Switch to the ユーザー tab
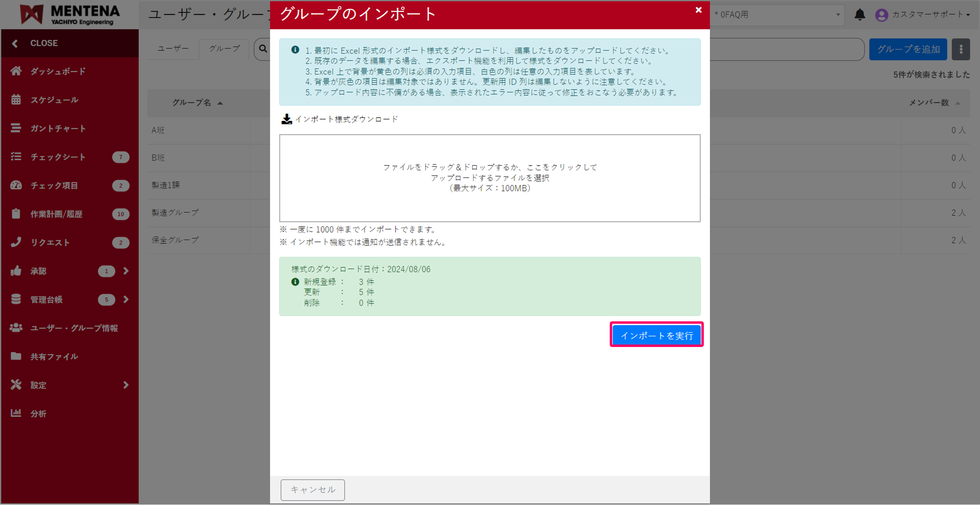This screenshot has height=505, width=980. pyautogui.click(x=172, y=48)
